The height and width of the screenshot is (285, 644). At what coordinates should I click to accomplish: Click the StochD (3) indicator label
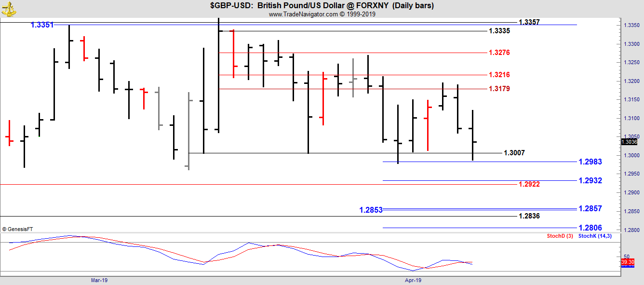click(x=560, y=236)
